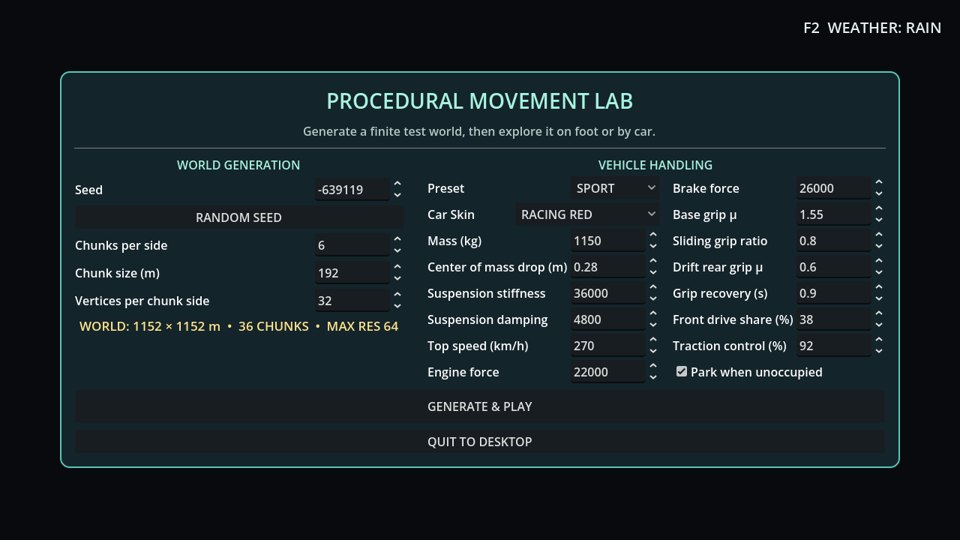Viewport: 960px width, 540px height.
Task: Decrease Engine force with the down arrow
Action: pos(653,378)
